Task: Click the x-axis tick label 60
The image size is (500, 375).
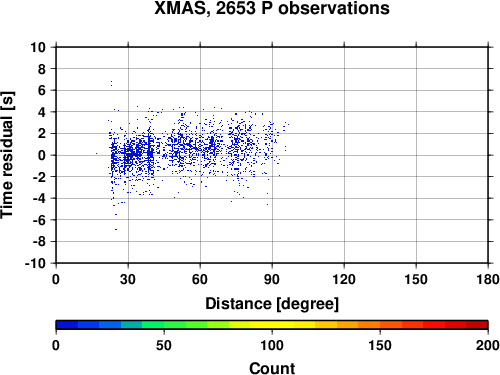Action: coord(200,279)
